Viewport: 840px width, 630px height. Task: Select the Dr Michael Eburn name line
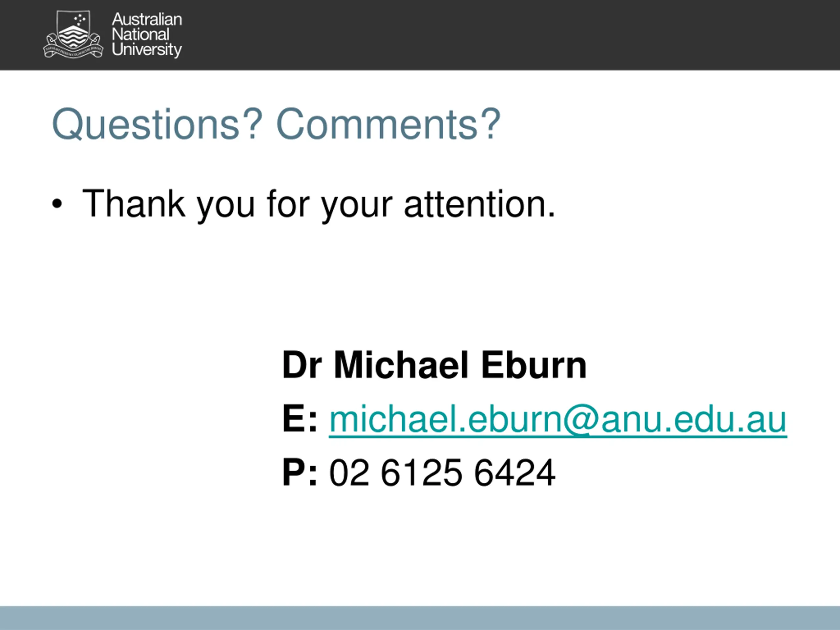(434, 365)
